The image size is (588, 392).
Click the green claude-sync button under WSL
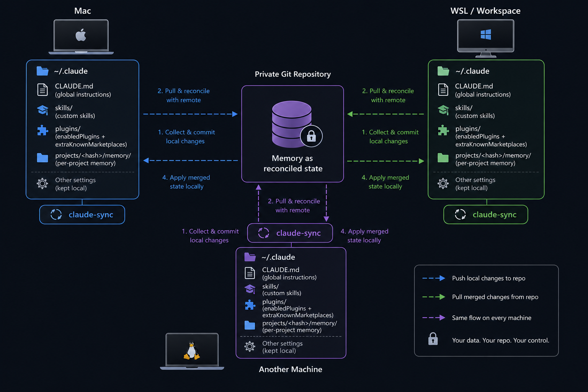click(x=486, y=214)
